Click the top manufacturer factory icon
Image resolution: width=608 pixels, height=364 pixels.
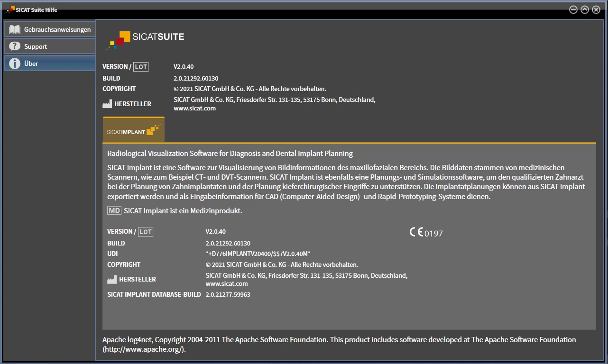click(x=107, y=104)
